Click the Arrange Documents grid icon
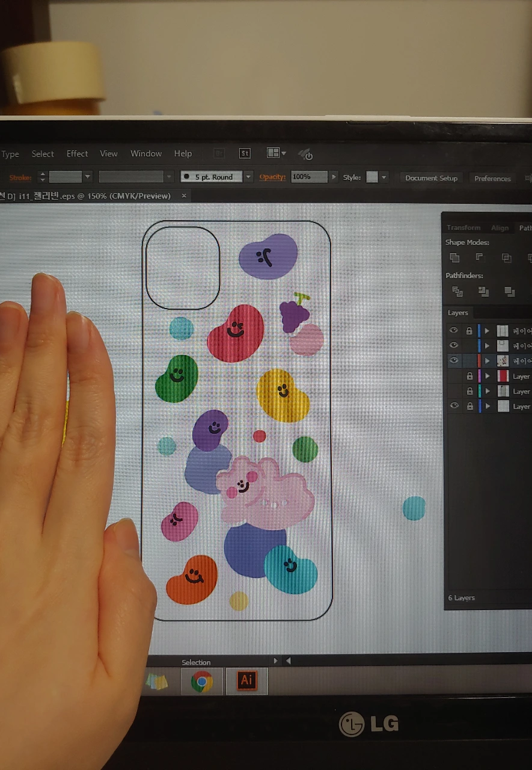Screen dimensions: 532x770 (274, 153)
